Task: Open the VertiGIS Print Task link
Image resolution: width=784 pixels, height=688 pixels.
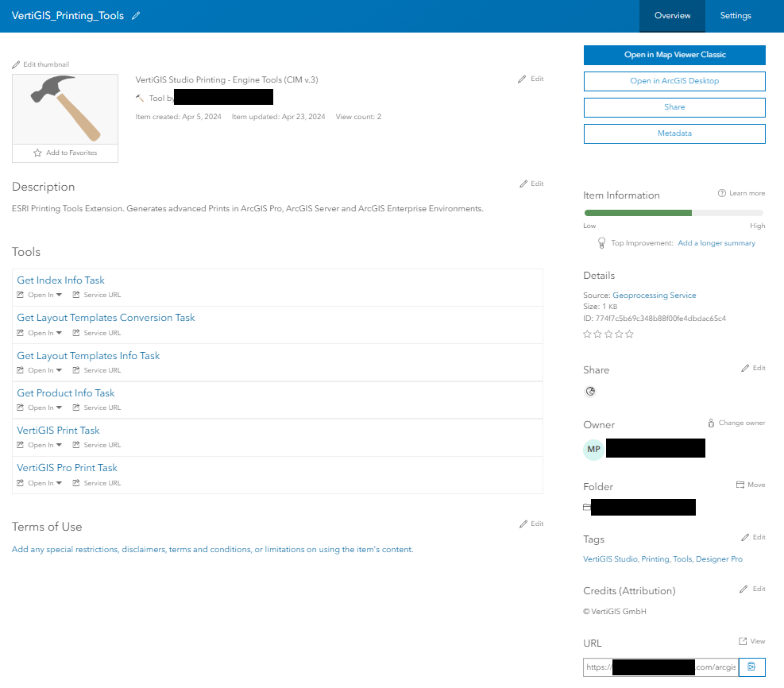Action: [58, 431]
